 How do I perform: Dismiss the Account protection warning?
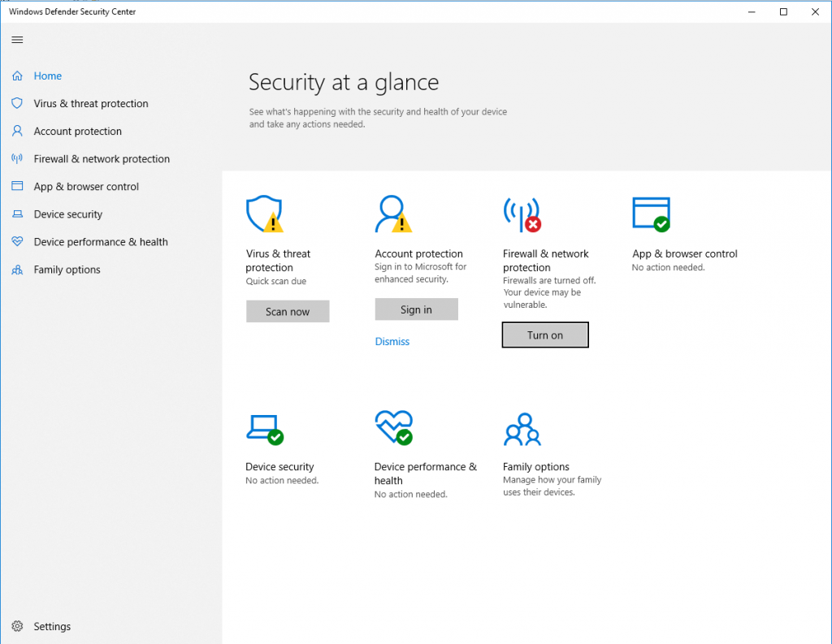392,342
